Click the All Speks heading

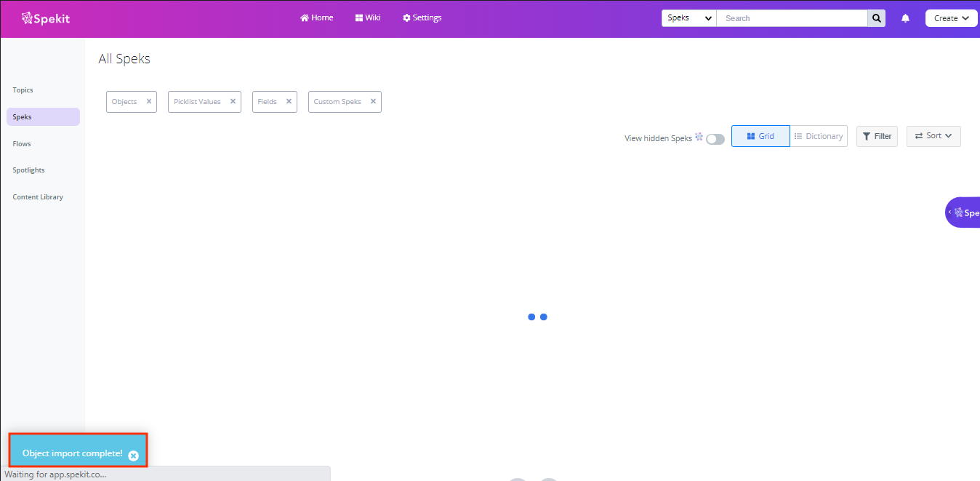[x=124, y=59]
